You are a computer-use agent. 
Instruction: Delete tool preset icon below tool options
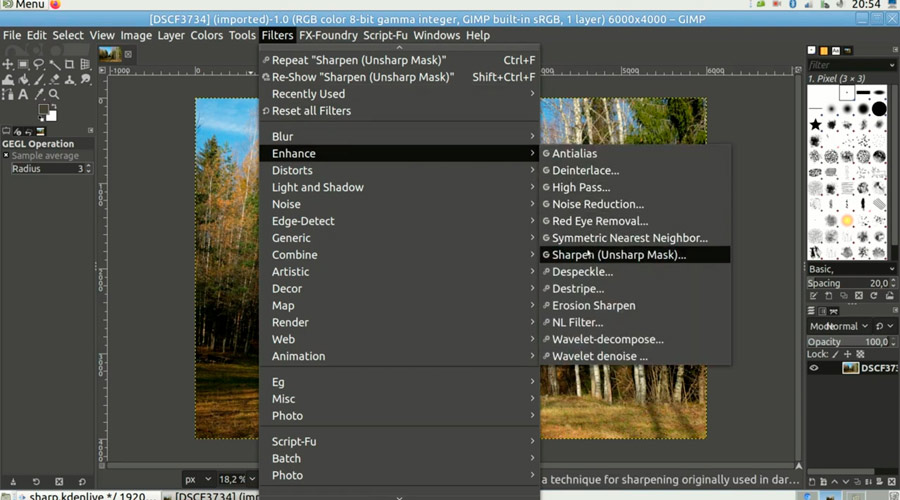click(x=59, y=482)
